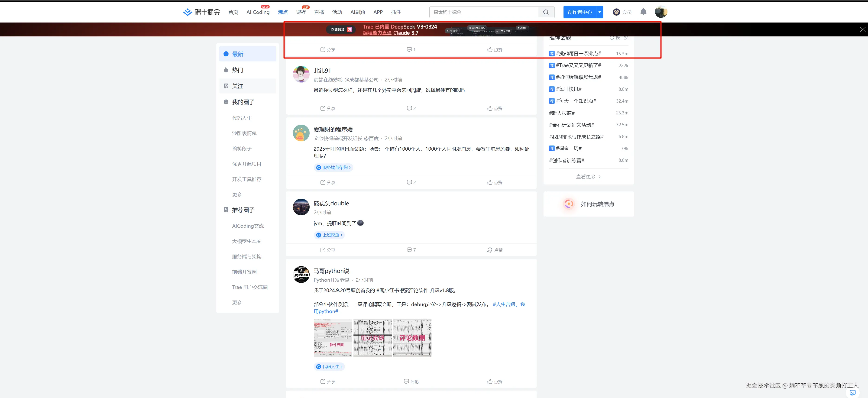Click the notification bell icon
Image resolution: width=868 pixels, height=398 pixels.
(643, 12)
